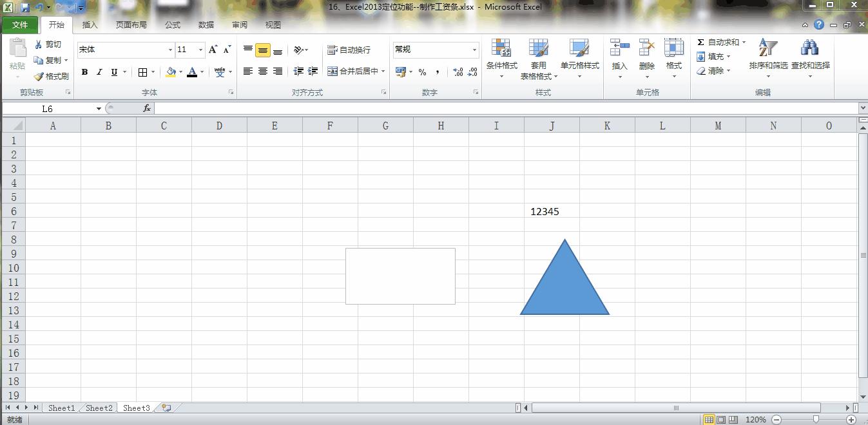Switch to the Sheet2 worksheet tab

pos(99,408)
